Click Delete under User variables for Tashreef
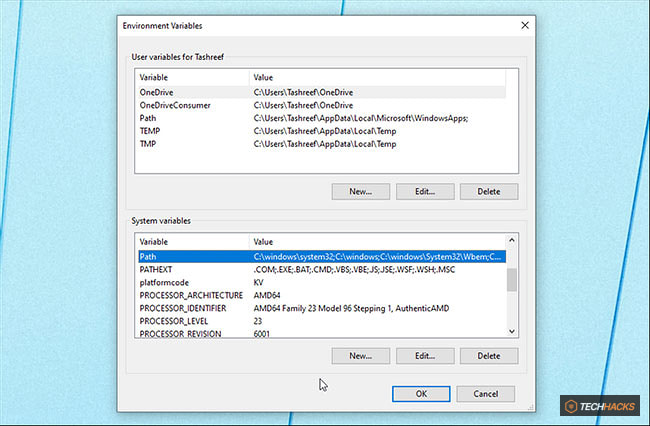 click(489, 191)
